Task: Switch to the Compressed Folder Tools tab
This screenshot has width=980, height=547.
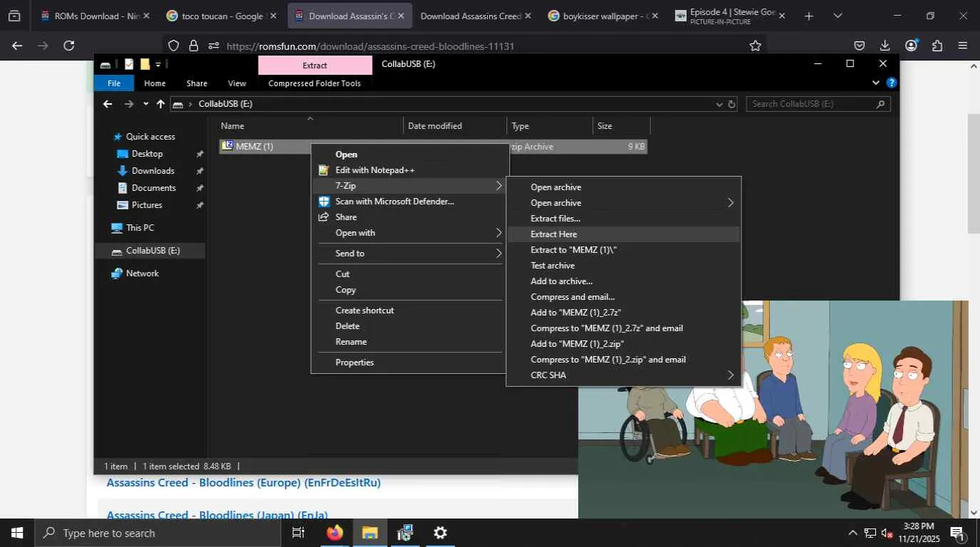Action: point(315,83)
